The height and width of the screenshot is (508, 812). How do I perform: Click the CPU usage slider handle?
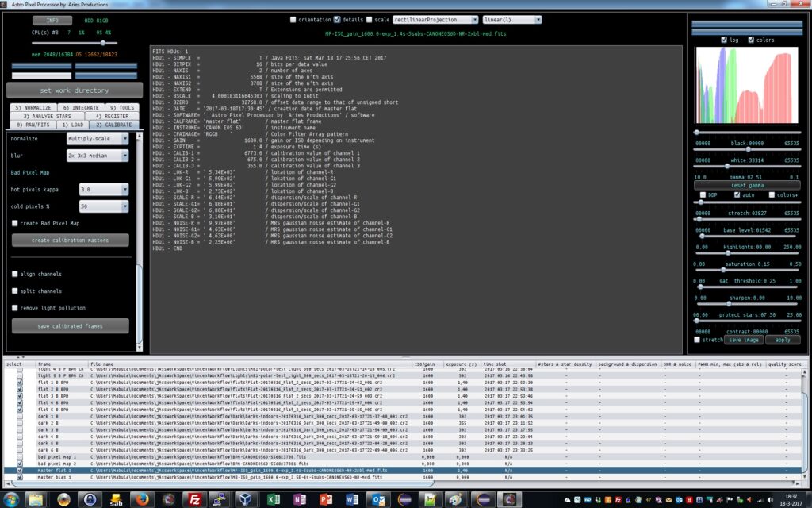click(103, 43)
